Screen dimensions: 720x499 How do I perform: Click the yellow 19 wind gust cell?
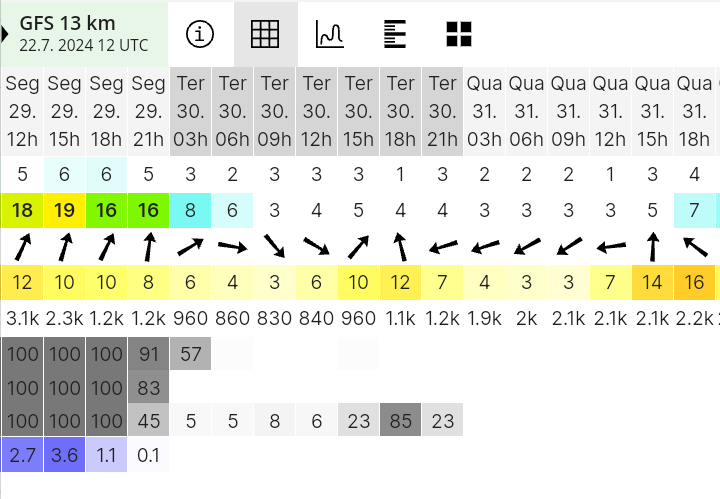click(64, 210)
